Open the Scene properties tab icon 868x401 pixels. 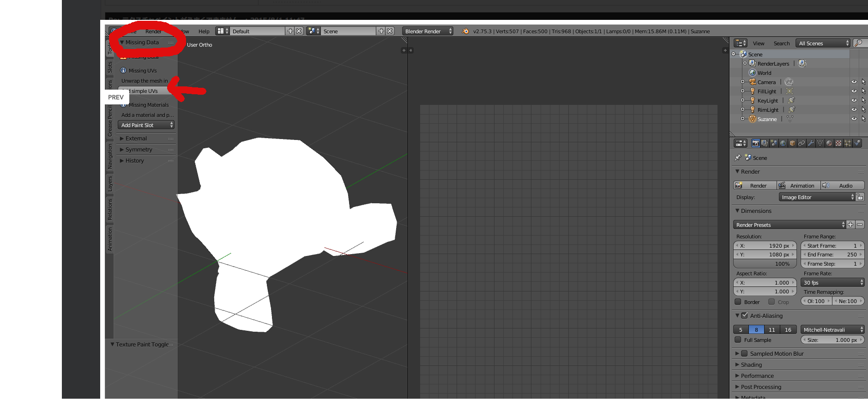point(774,143)
